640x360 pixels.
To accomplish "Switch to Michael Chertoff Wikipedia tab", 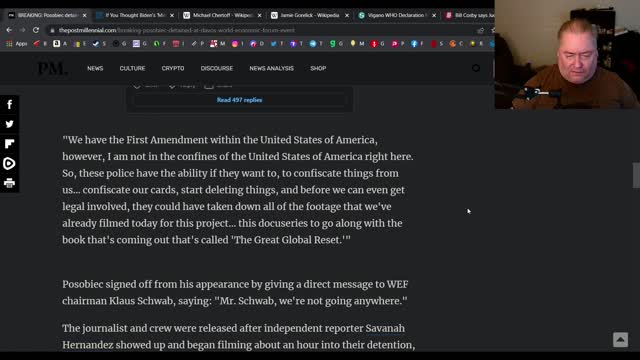I will point(223,16).
